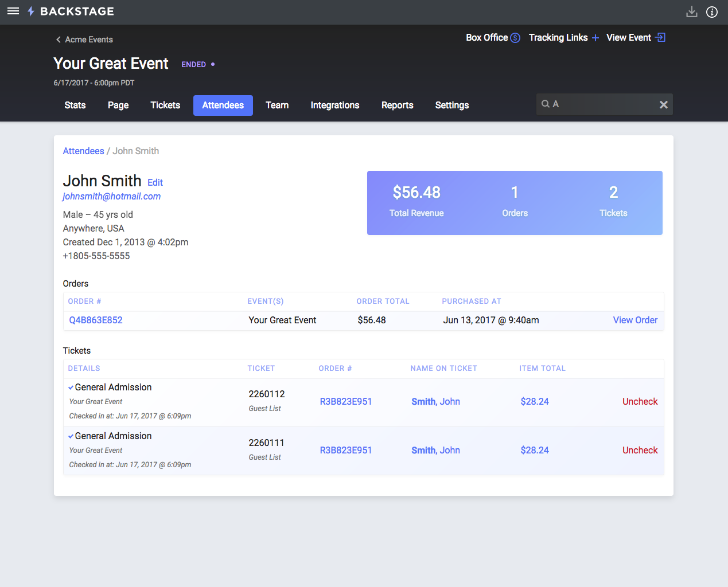Go to the Integrations tab
Viewport: 728px width, 587px height.
coord(335,105)
